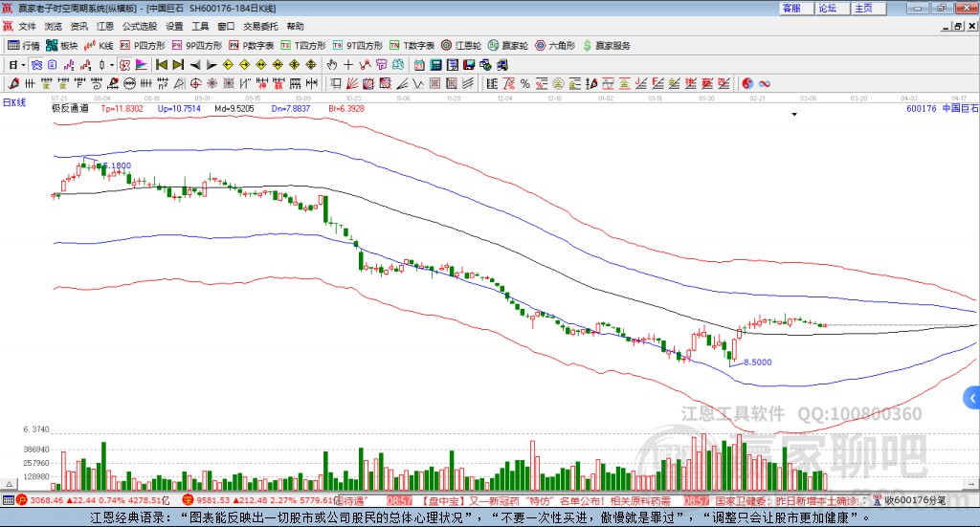Image resolution: width=980 pixels, height=527 pixels.
Task: Click the red pencil drawing tool icon
Action: coord(13,83)
